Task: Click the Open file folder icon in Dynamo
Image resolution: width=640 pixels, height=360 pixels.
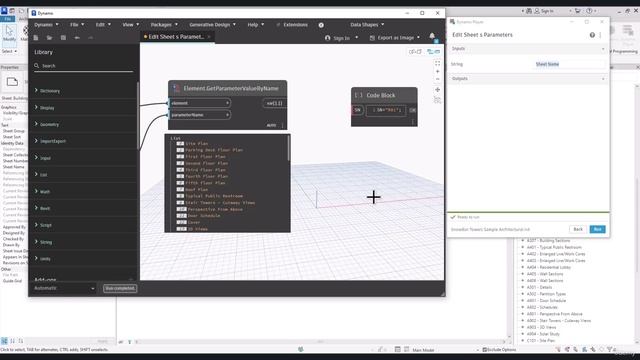Action: tap(49, 38)
